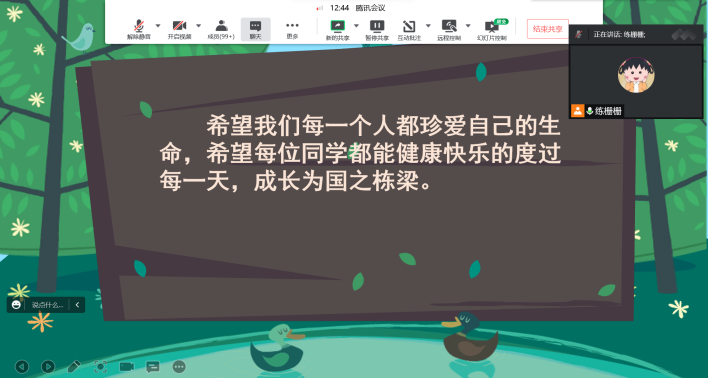Expand the video options arrow
This screenshot has width=708, height=378.
(198, 25)
